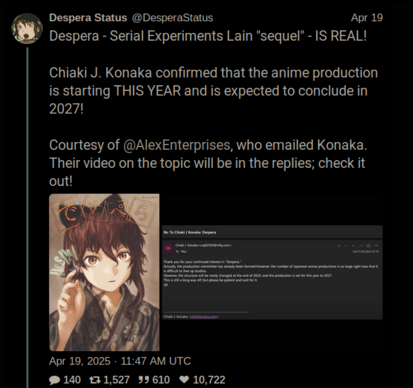Open the Despera Status profile avatar
Viewport: 413px width, 388px height.
click(27, 29)
